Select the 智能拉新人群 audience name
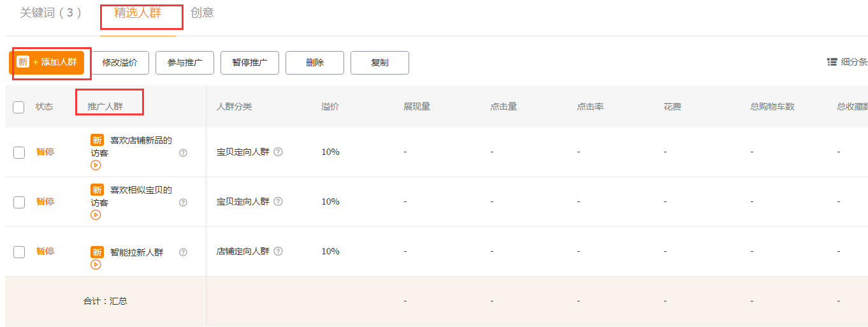 tap(136, 252)
